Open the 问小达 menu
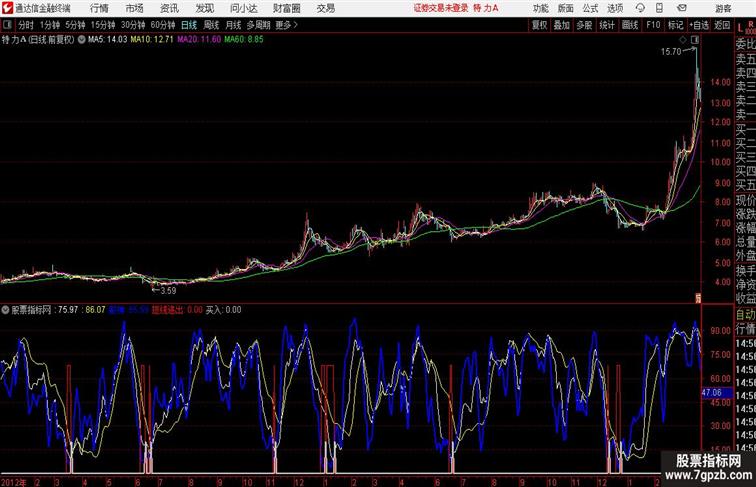This screenshot has height=487, width=756. (x=243, y=8)
